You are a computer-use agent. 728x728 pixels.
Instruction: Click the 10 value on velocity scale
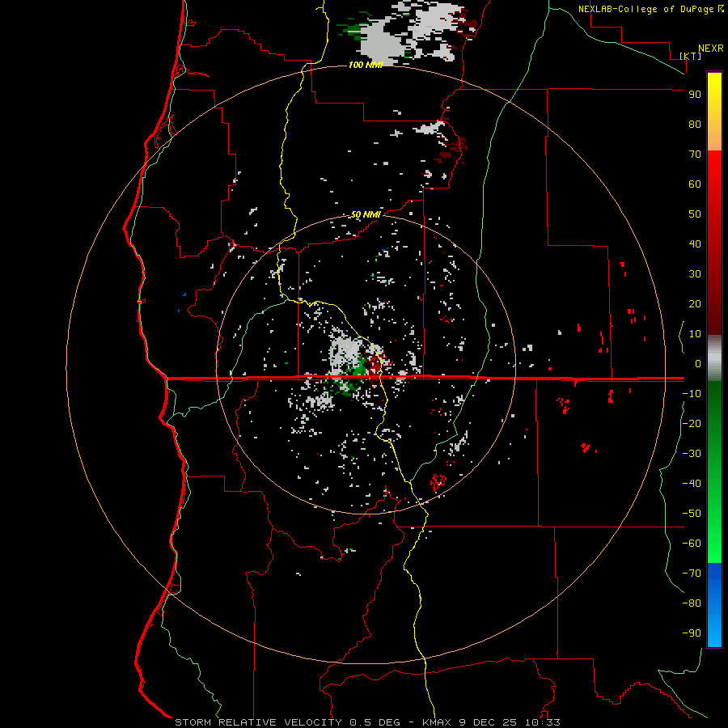pyautogui.click(x=695, y=334)
